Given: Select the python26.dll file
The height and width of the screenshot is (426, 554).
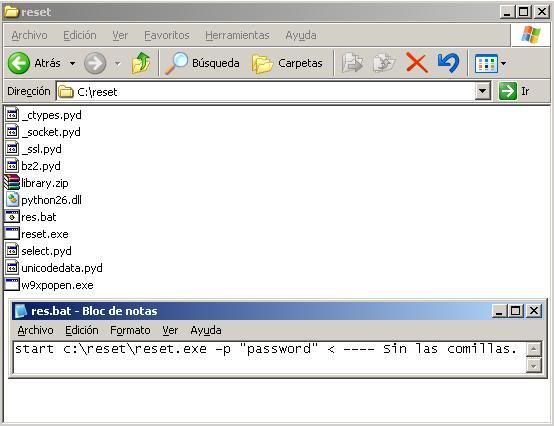Looking at the screenshot, I should [43, 200].
